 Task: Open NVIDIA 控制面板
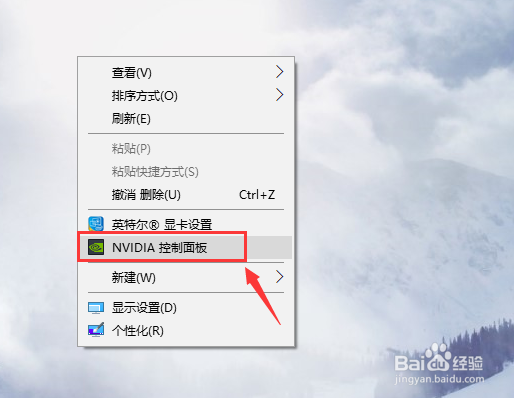[186, 247]
